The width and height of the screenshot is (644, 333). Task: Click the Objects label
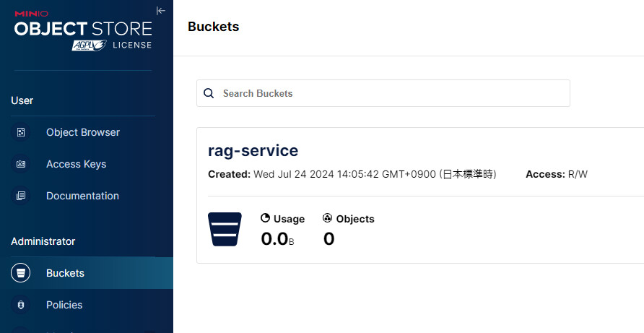pos(355,219)
